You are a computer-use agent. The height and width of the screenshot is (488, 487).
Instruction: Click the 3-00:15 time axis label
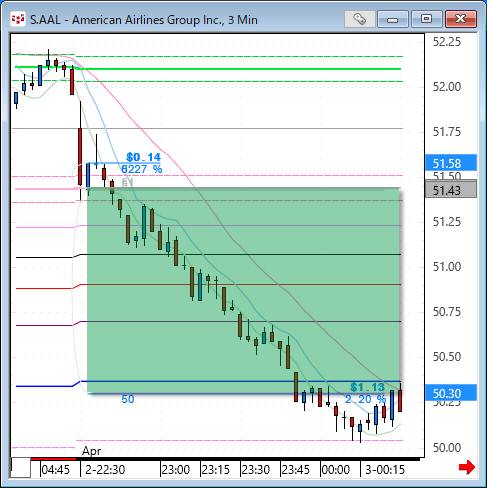click(385, 470)
